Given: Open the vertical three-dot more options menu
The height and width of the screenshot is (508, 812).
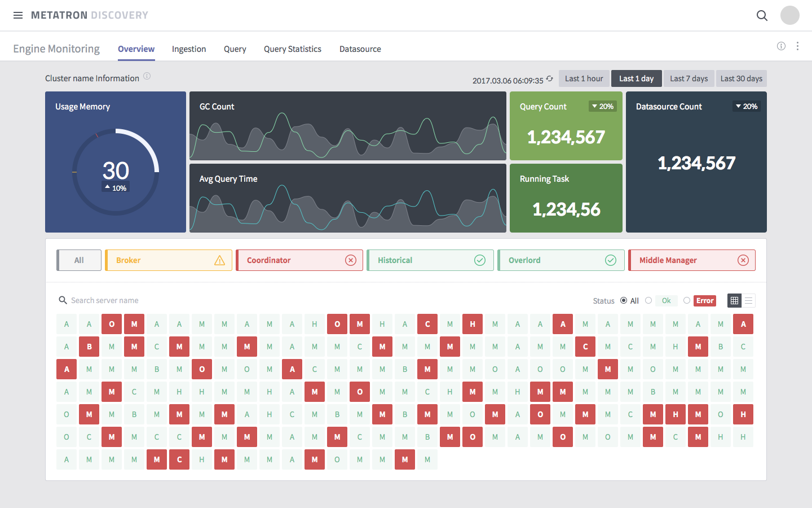Looking at the screenshot, I should click(x=797, y=46).
